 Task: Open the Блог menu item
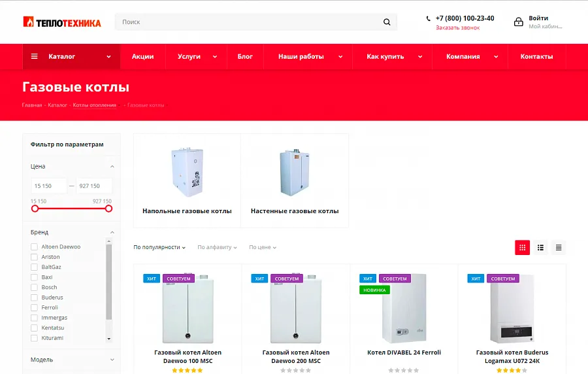click(x=245, y=57)
